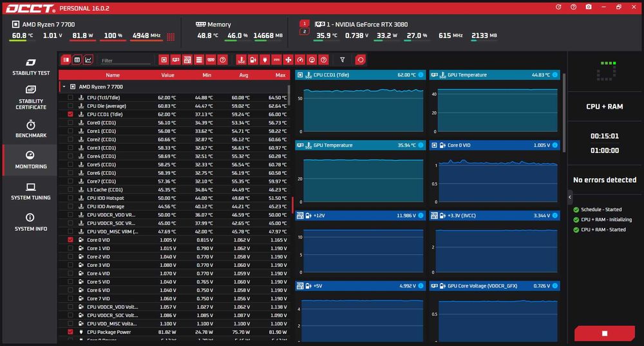This screenshot has width=644, height=346.
Task: Collapse the AMD Ryzen 7 7700 group
Action: 64,86
